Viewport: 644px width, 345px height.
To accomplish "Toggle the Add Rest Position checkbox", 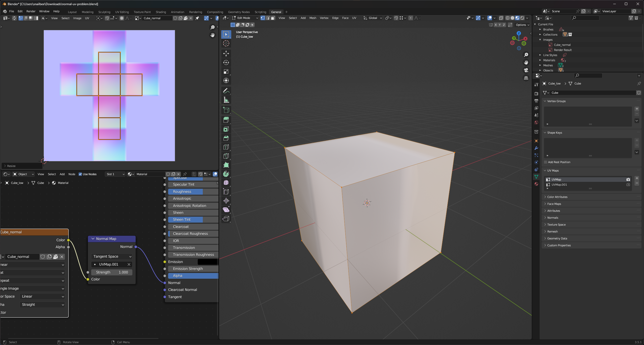I will [x=546, y=162].
